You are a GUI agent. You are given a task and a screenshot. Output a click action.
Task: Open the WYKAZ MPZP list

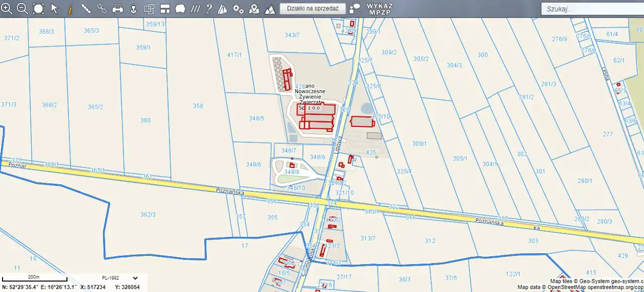(380, 9)
